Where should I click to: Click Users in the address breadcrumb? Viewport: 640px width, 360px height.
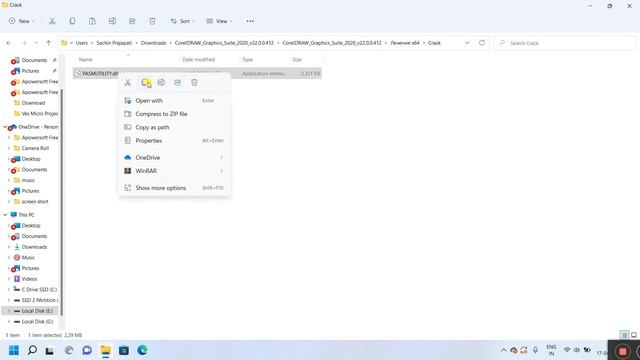click(82, 43)
